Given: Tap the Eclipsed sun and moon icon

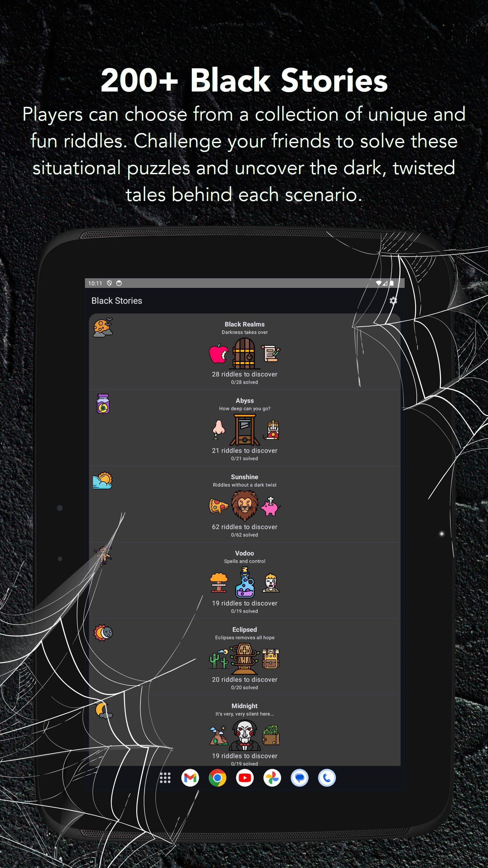Looking at the screenshot, I should pyautogui.click(x=103, y=632).
